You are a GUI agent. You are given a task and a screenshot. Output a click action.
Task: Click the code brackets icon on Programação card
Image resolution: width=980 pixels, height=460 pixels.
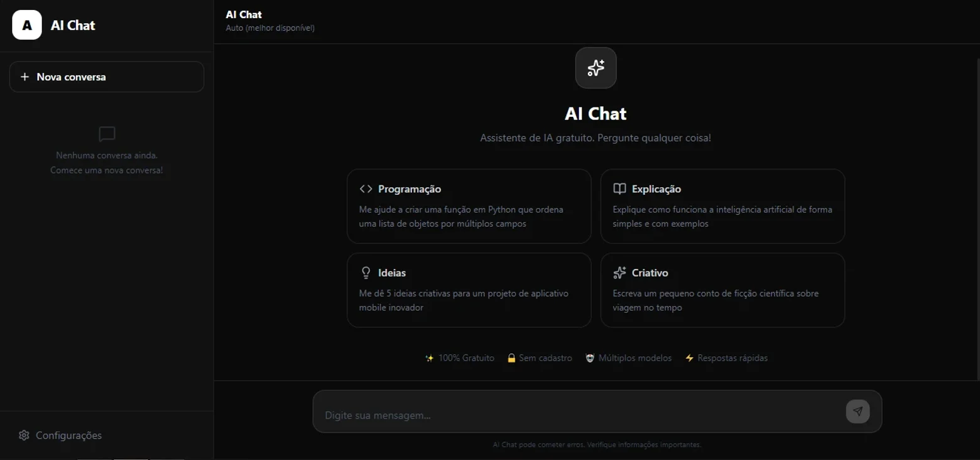[x=366, y=189]
